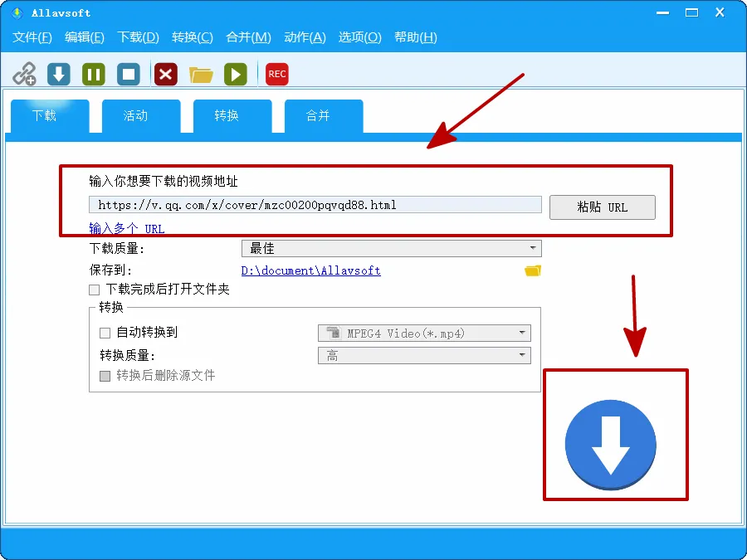Maximize the Allavsoft window
Viewport: 747px width, 560px height.
pyautogui.click(x=691, y=12)
